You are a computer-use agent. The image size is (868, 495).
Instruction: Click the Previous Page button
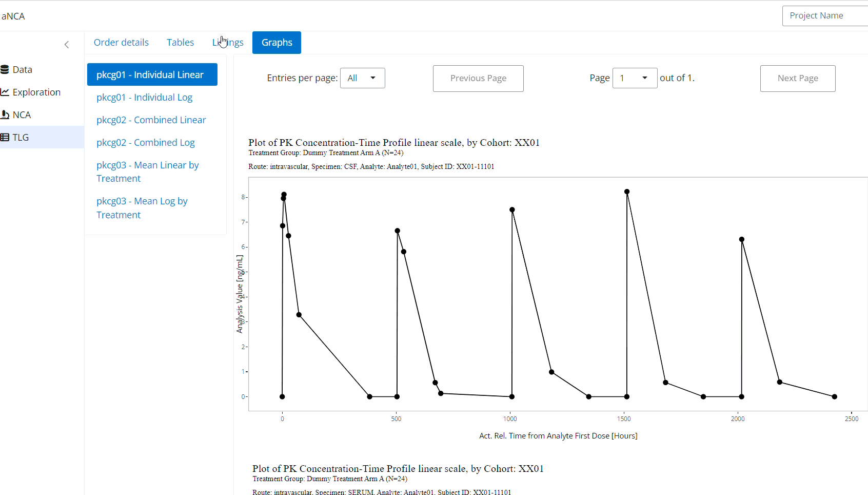pyautogui.click(x=478, y=79)
